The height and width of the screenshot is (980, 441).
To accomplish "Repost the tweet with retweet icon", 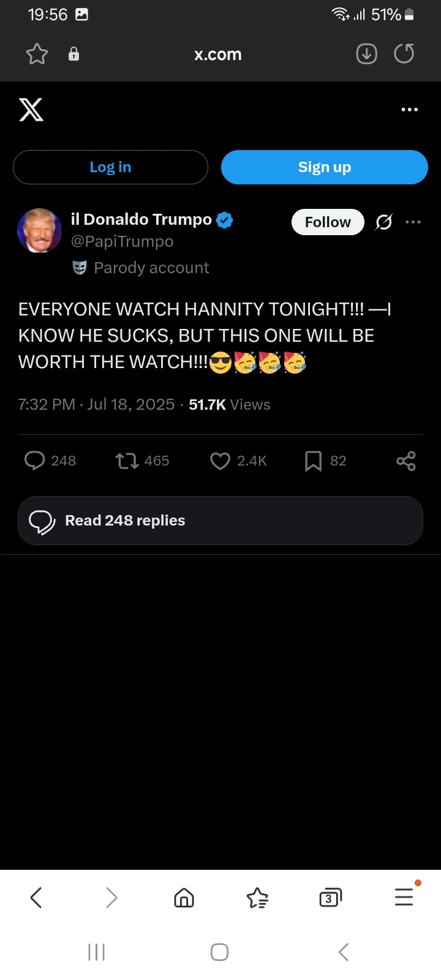I will [127, 461].
